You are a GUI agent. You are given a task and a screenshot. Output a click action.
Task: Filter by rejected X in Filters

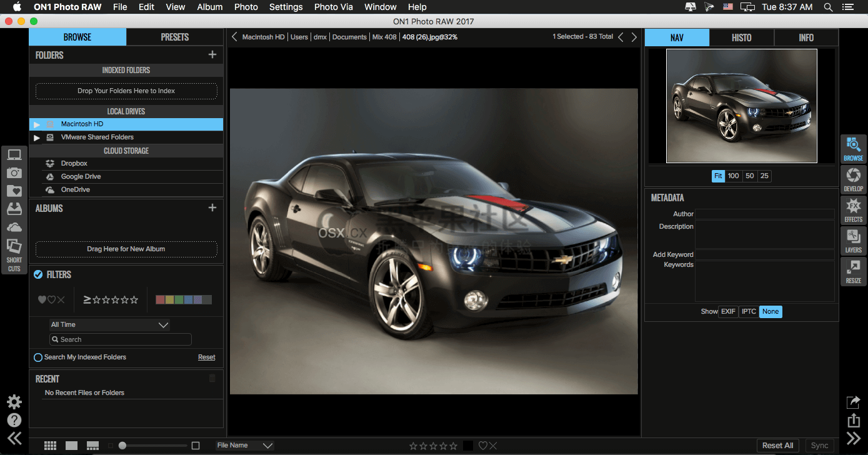point(61,300)
